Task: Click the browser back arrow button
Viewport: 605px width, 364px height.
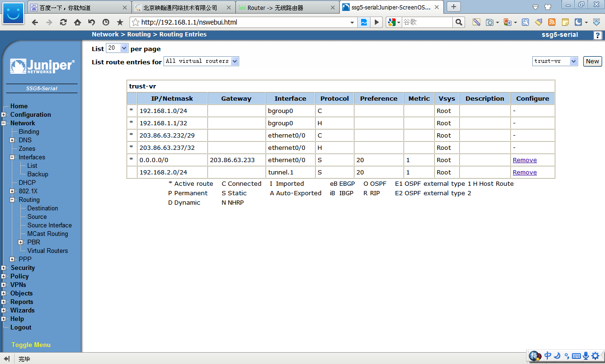Action: tap(35, 22)
